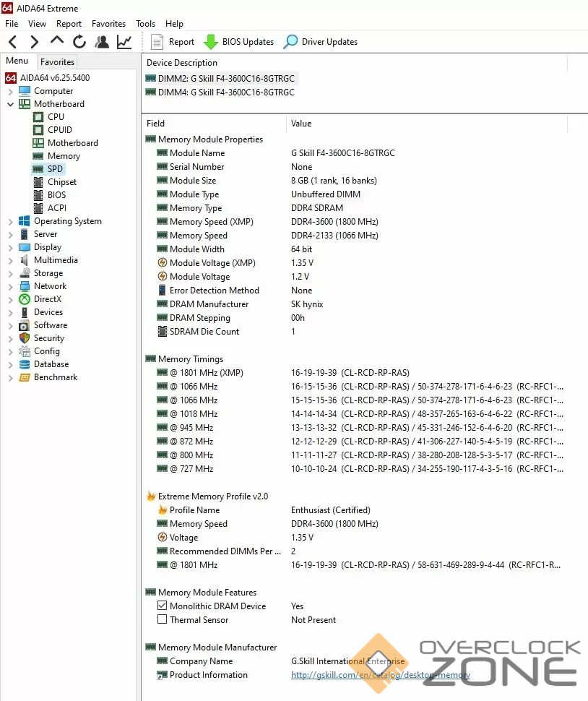Expand the Operating System node
588x701 pixels.
click(10, 221)
